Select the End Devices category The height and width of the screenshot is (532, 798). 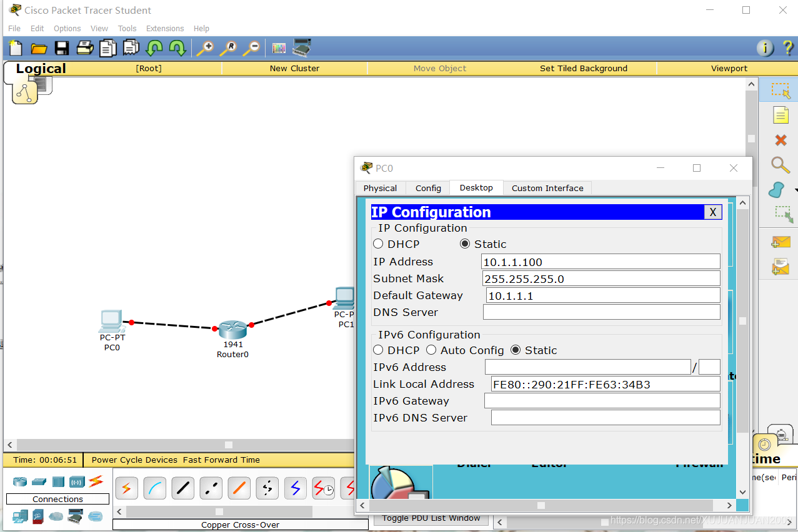(x=20, y=516)
